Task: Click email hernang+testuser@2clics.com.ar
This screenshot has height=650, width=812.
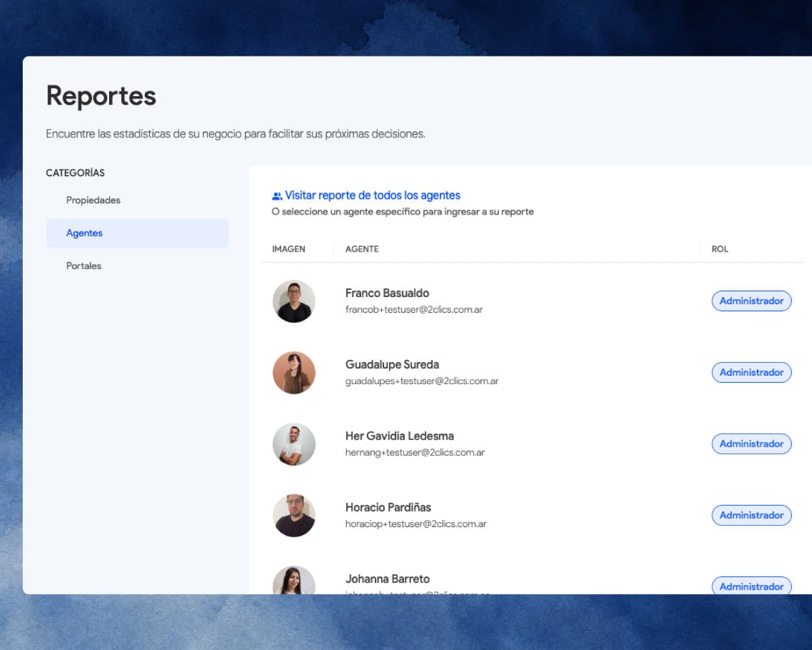Action: pyautogui.click(x=414, y=452)
